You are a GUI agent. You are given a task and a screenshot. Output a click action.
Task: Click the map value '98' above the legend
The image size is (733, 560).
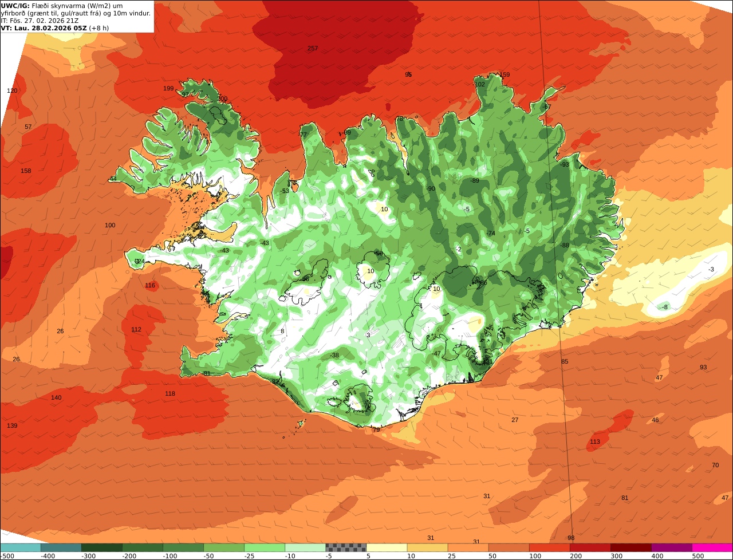click(x=571, y=538)
